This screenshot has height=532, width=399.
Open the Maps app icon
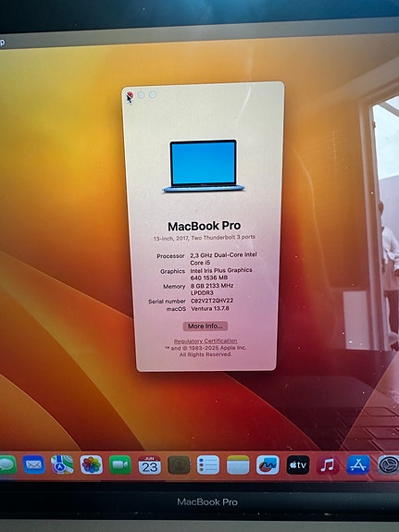pyautogui.click(x=62, y=464)
